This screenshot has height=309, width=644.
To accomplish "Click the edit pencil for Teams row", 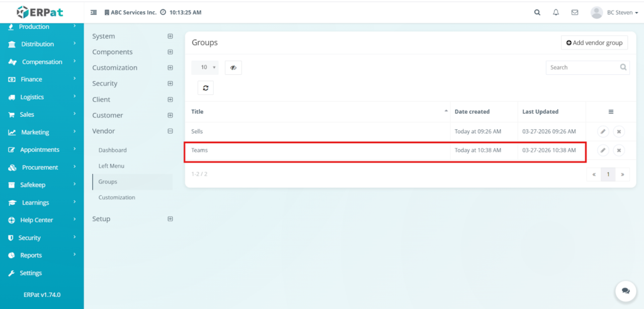I will (602, 150).
